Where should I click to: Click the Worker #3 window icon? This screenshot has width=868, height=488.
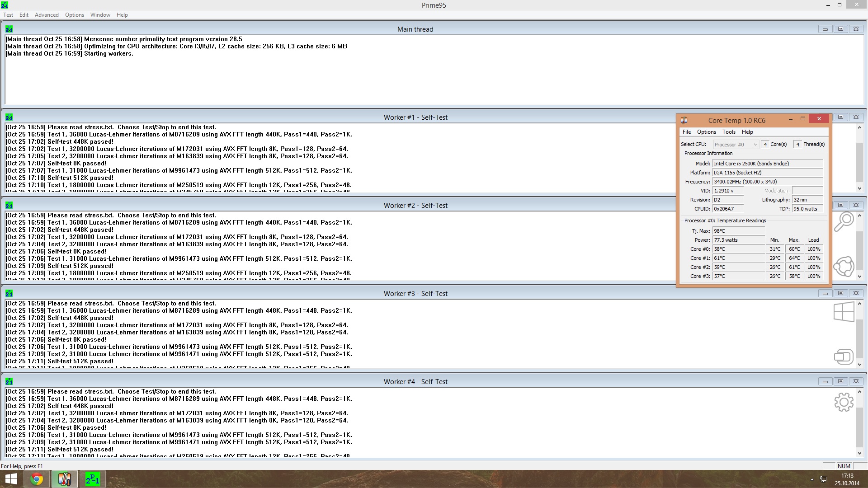[9, 293]
